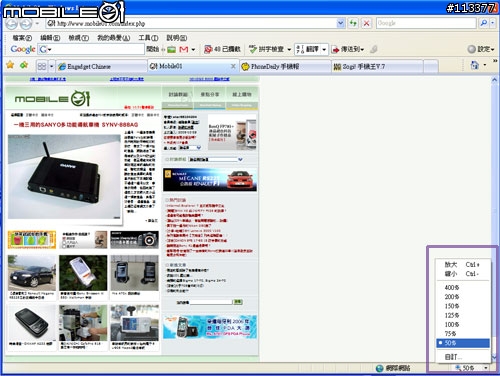This screenshot has height=376, width=500.
Task: Open Favorites Center star icon
Action: pyautogui.click(x=10, y=65)
